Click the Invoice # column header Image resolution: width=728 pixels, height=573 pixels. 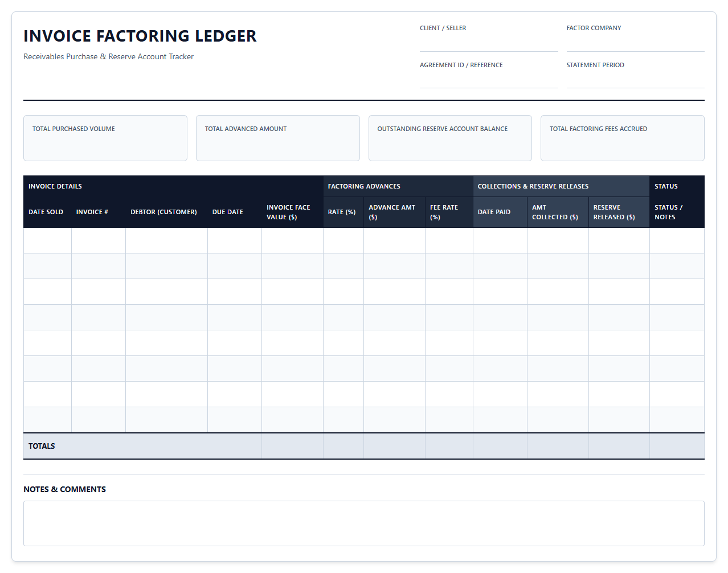pos(99,212)
